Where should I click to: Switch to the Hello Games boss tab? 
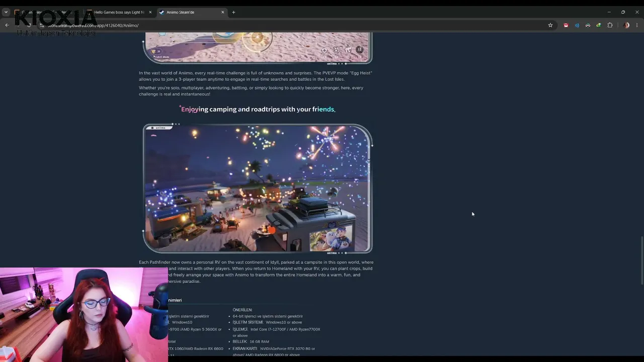(x=119, y=12)
